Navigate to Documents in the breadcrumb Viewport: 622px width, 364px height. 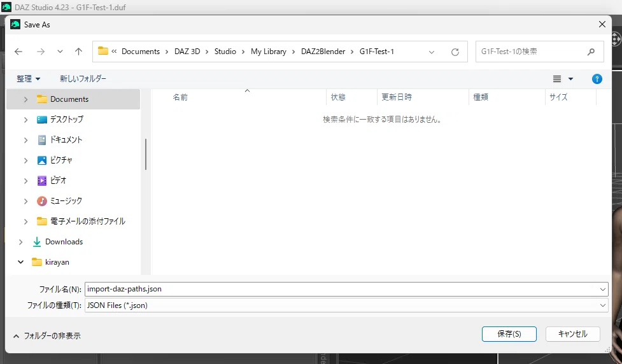pos(141,52)
